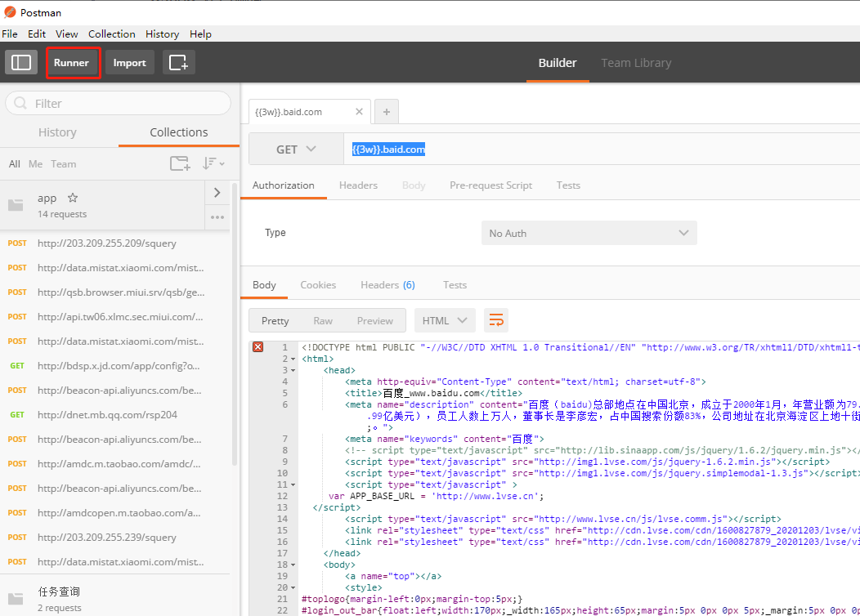
Task: Collapse the html tag fold arrow on line 2
Action: [x=293, y=359]
